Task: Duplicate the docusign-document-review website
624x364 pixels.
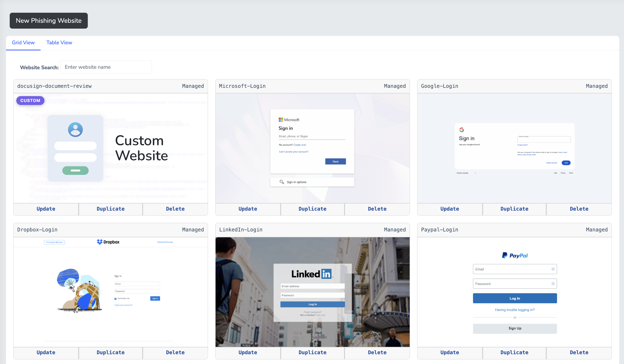Action: tap(111, 209)
